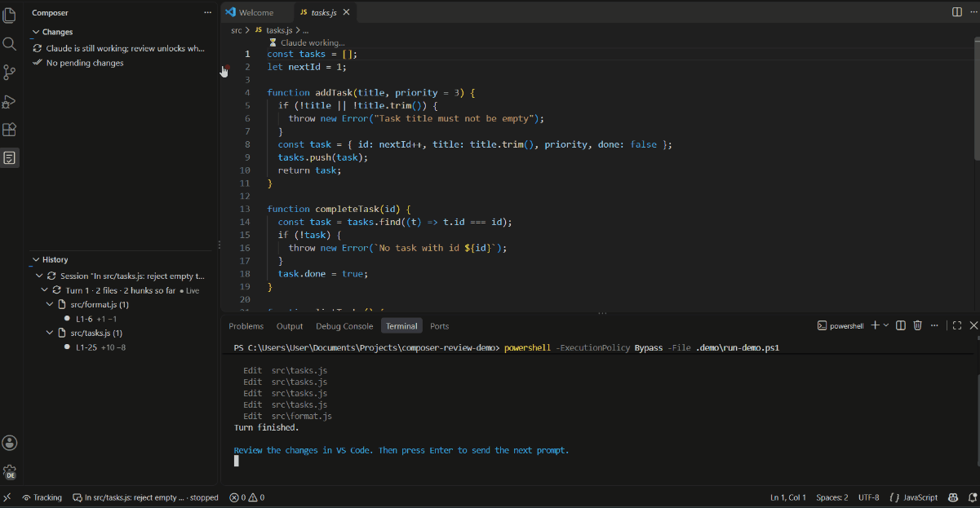Change file encoding UTF-8
The width and height of the screenshot is (980, 508).
869,497
